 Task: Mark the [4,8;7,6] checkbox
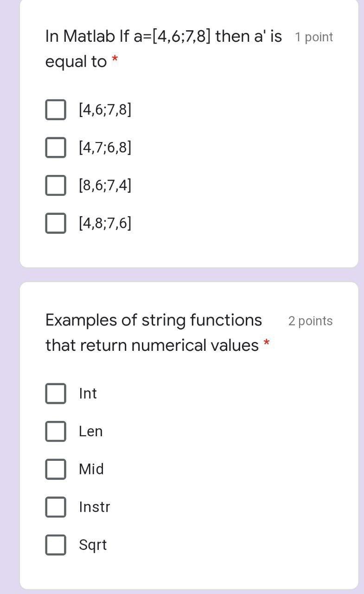[x=56, y=223]
